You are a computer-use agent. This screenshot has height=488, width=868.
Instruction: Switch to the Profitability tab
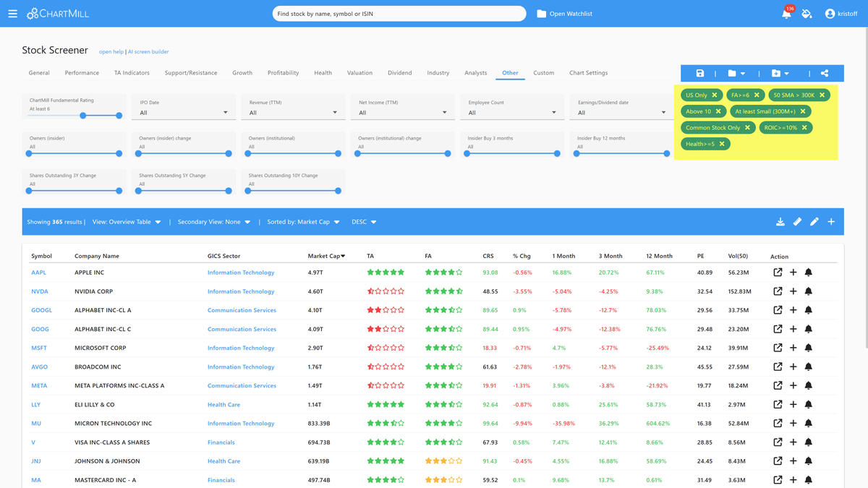[283, 73]
